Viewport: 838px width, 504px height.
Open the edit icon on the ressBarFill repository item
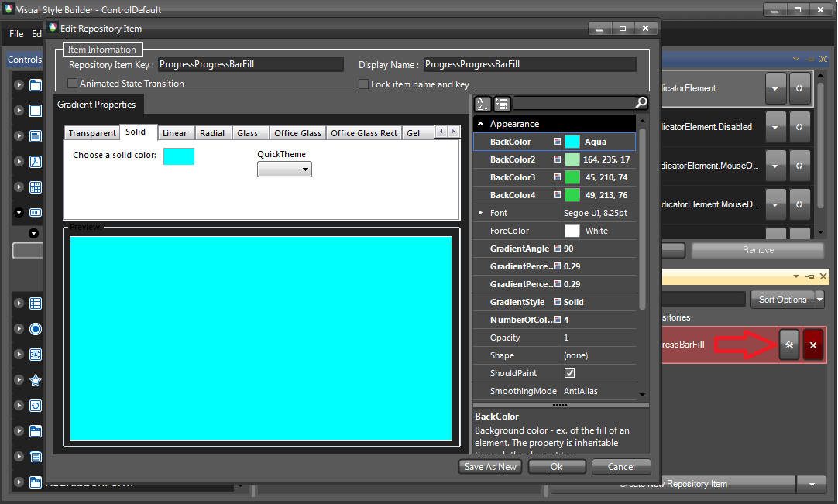(788, 344)
